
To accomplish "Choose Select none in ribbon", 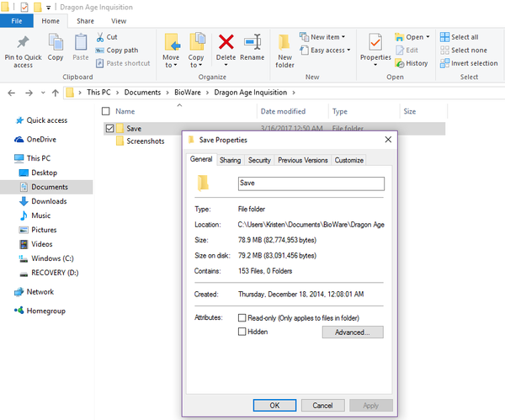I will point(464,51).
